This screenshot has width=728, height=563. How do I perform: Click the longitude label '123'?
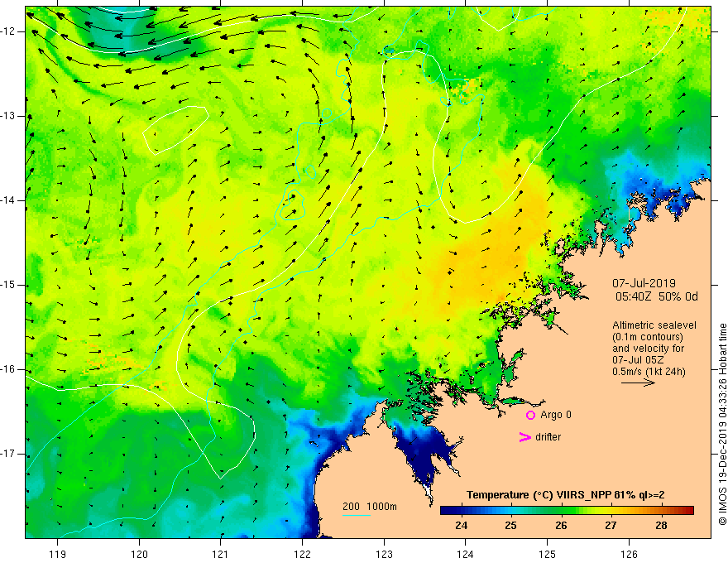coord(384,554)
